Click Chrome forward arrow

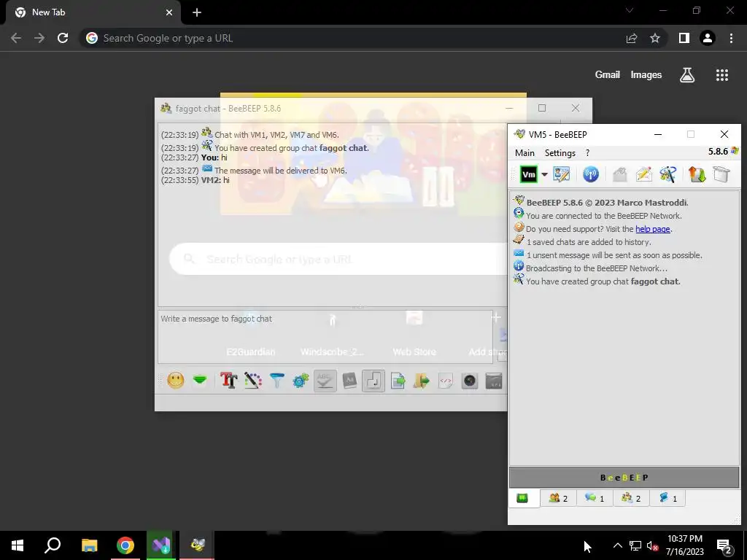[39, 38]
